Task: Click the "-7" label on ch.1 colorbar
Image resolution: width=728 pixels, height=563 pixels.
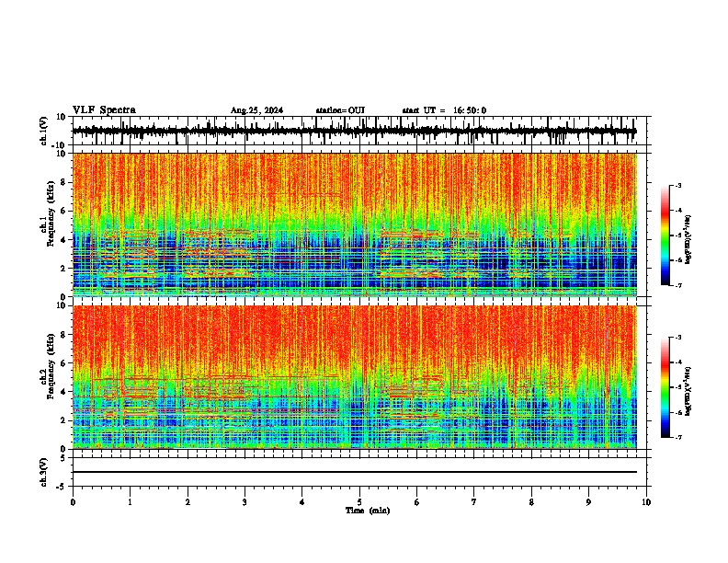Action: (678, 285)
